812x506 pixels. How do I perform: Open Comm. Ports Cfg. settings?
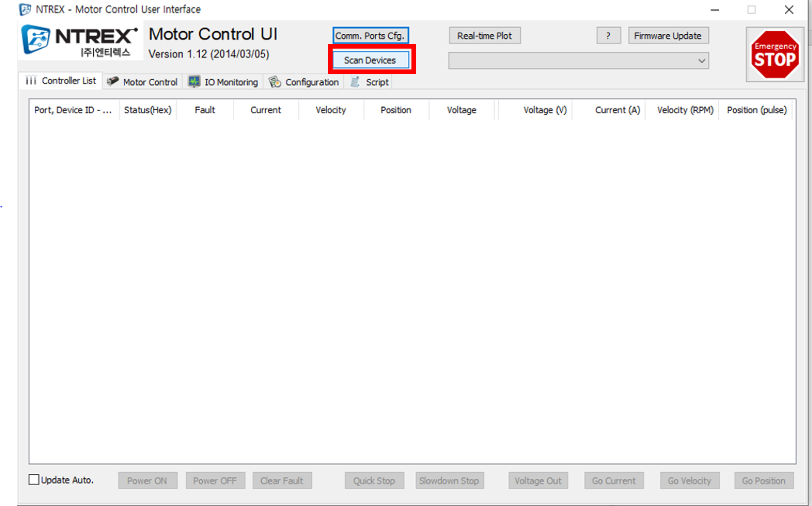pyautogui.click(x=370, y=35)
